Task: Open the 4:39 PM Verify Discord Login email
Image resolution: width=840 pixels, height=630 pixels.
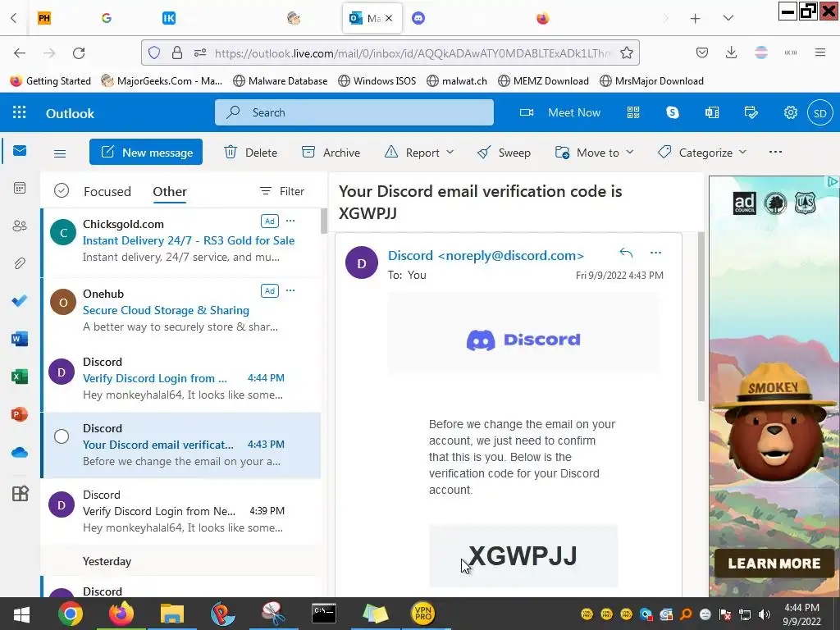Action: pos(181,511)
